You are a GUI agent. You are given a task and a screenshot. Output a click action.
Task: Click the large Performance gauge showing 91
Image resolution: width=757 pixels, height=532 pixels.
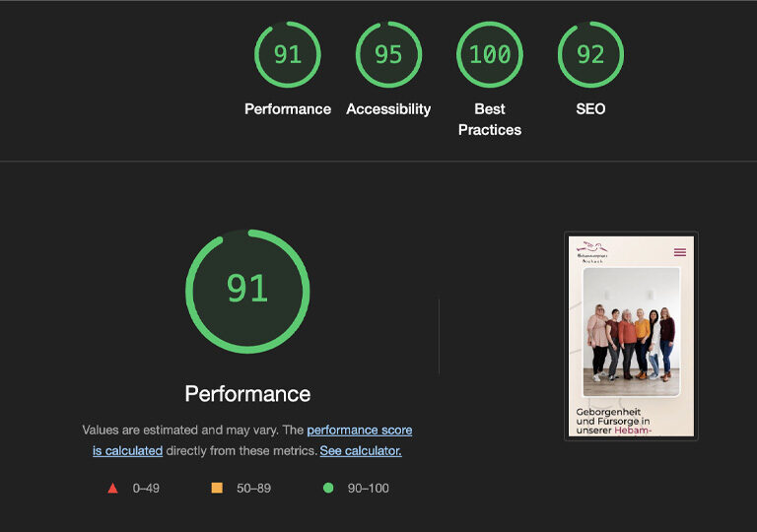(247, 290)
